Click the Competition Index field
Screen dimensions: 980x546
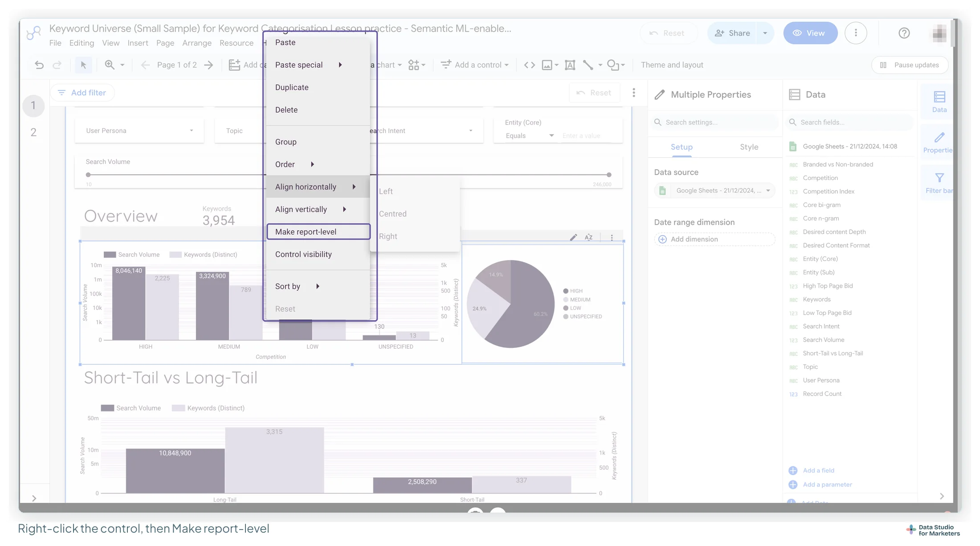[x=829, y=192]
